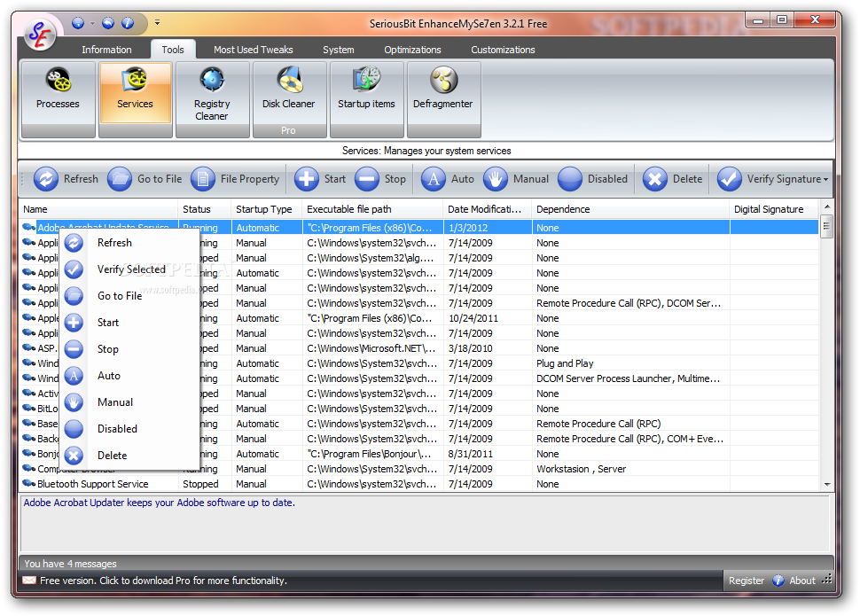The height and width of the screenshot is (616, 860).
Task: Open the Startup items tool
Action: coord(366,98)
